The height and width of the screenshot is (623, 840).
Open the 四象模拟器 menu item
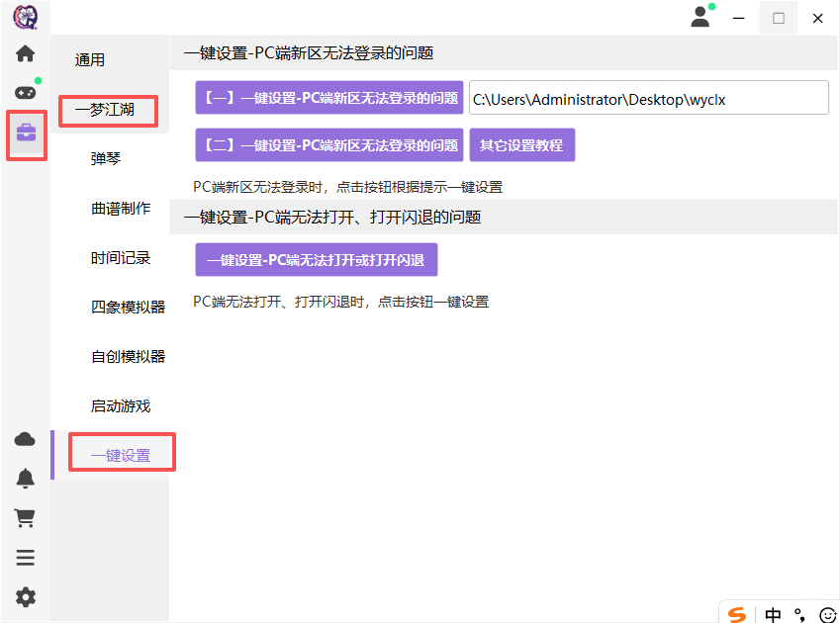point(128,308)
